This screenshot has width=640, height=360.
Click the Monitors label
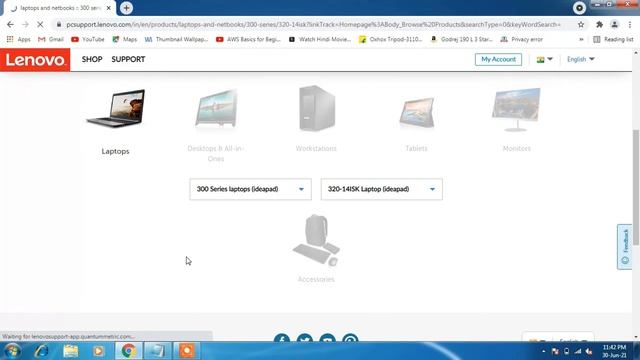517,148
